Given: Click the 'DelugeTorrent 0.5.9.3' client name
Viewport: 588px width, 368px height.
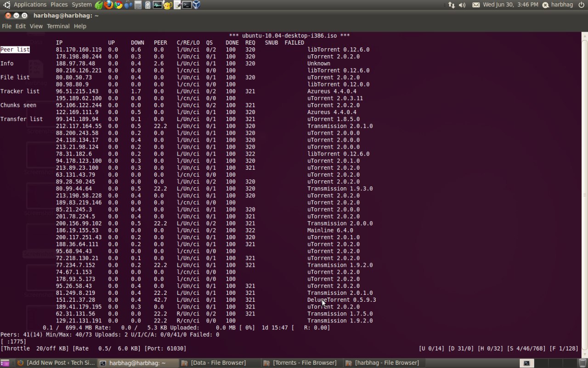Looking at the screenshot, I should [342, 300].
